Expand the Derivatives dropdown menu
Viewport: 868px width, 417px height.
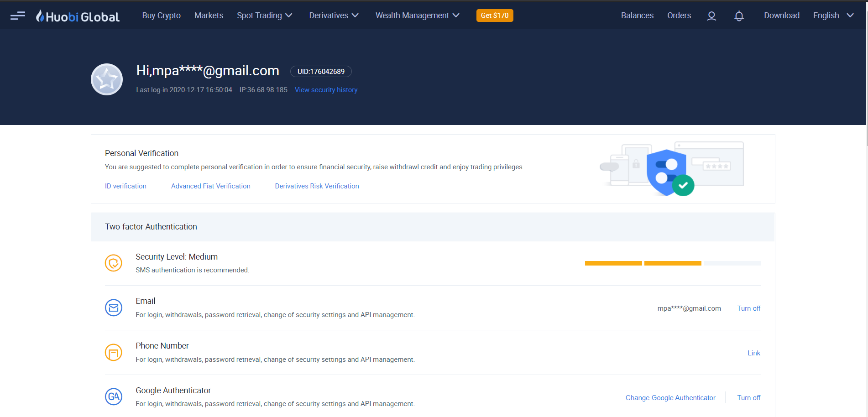coord(334,16)
